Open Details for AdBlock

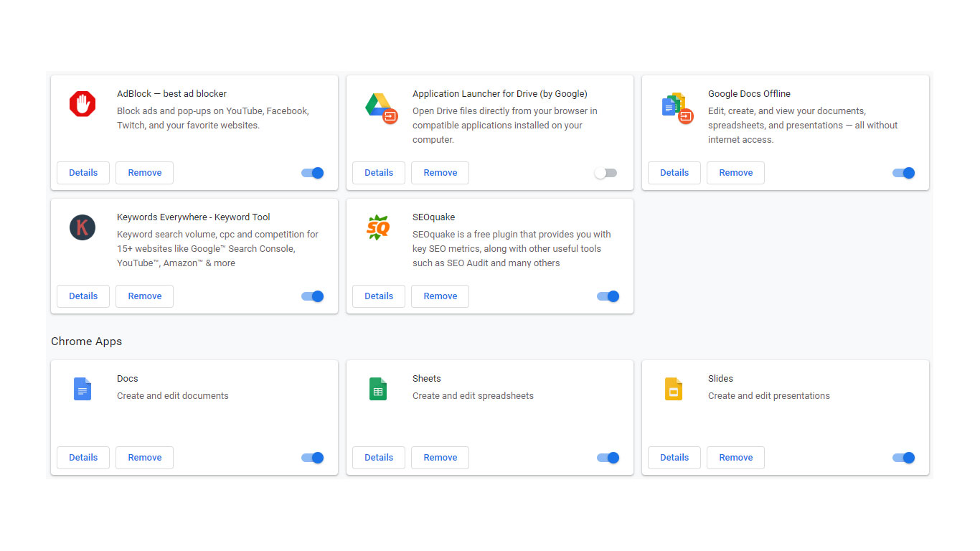pyautogui.click(x=83, y=173)
